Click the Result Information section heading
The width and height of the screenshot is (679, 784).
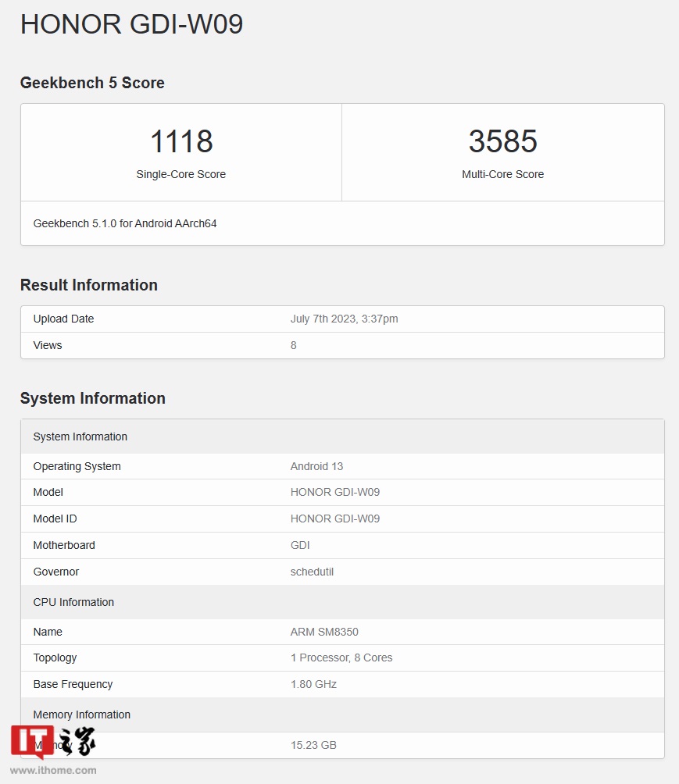pos(88,285)
